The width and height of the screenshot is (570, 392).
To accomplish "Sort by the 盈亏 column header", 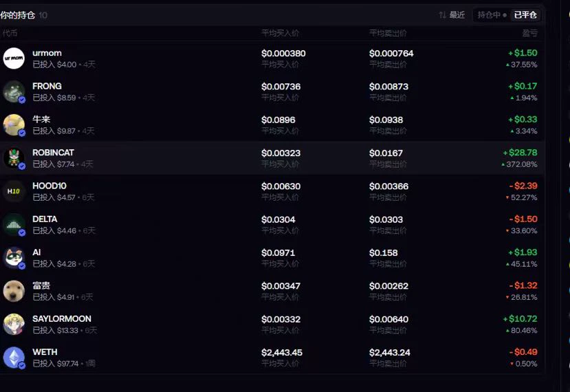I will point(529,33).
